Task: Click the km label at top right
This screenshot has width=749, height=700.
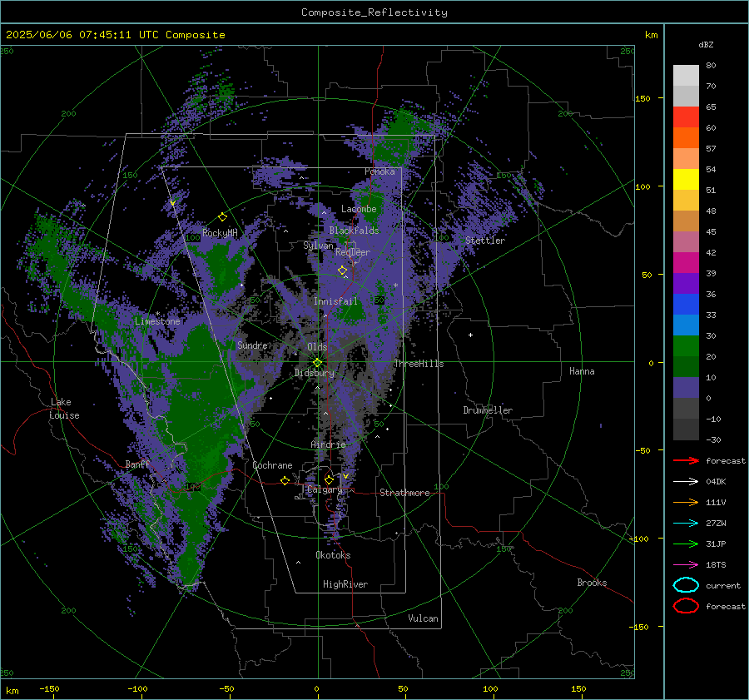Action: click(x=651, y=35)
